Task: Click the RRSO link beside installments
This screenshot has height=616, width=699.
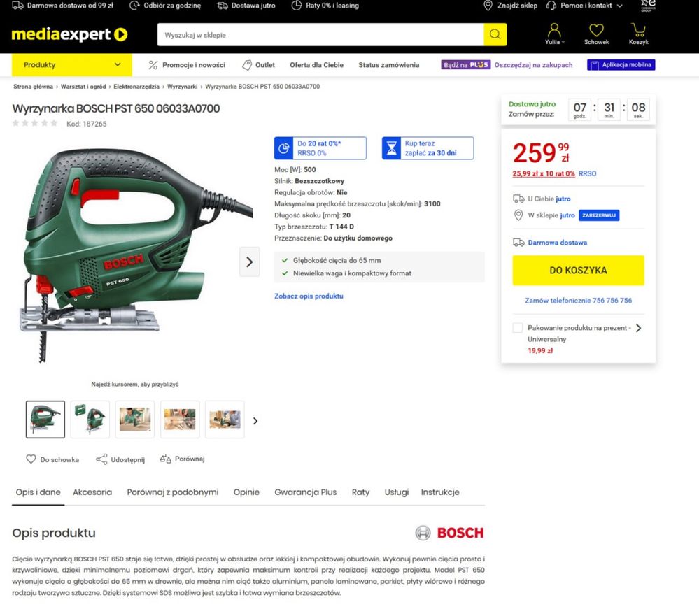Action: (x=587, y=173)
